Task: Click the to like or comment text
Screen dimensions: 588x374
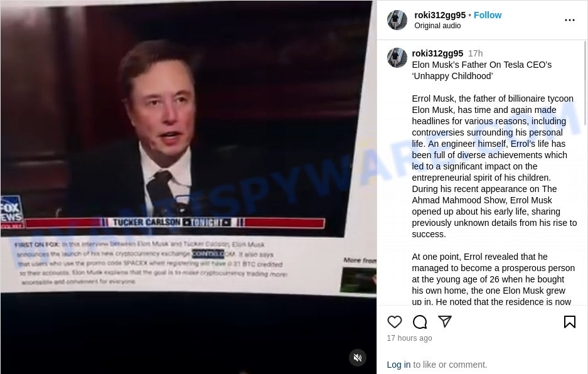Action: pyautogui.click(x=450, y=365)
